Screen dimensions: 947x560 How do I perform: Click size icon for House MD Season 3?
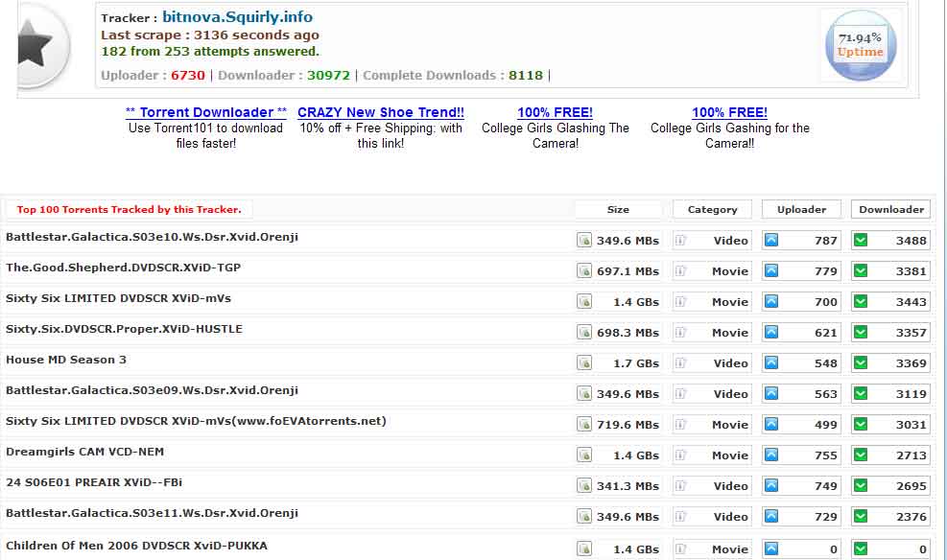click(x=584, y=363)
